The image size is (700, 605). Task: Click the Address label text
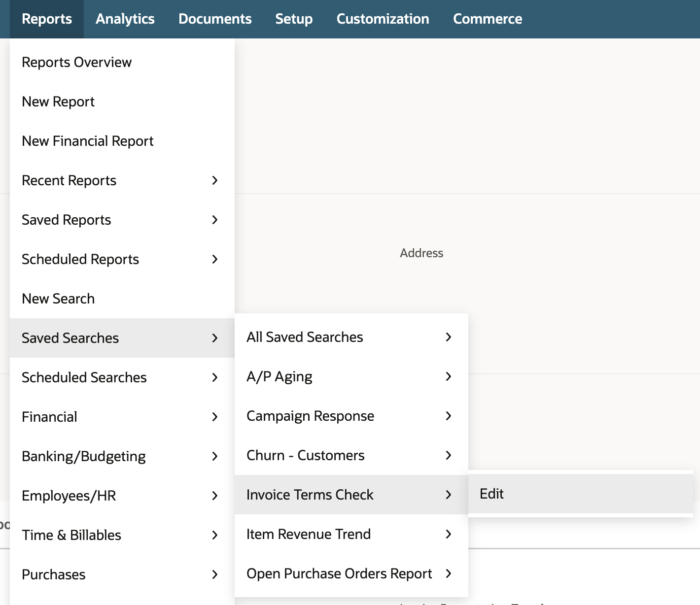coord(421,253)
